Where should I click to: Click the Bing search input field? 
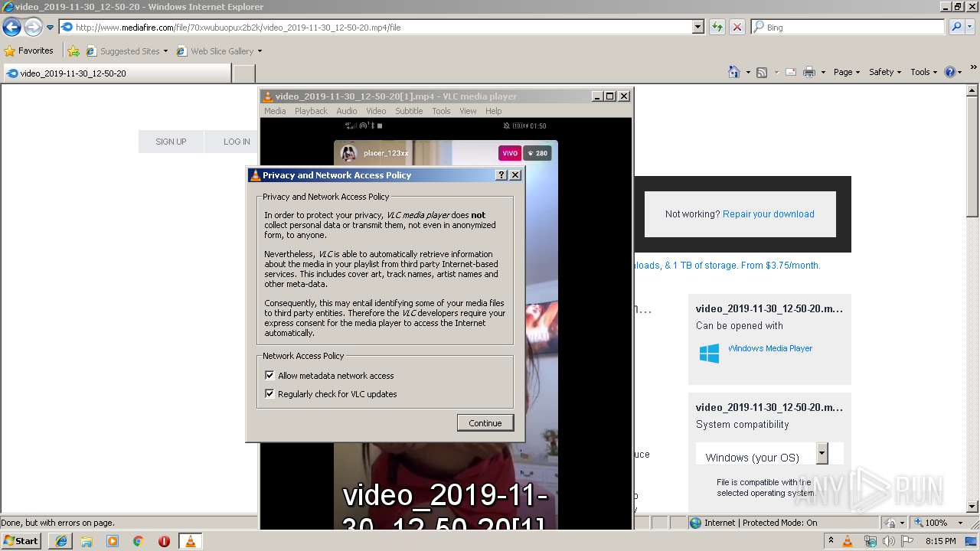(x=848, y=27)
